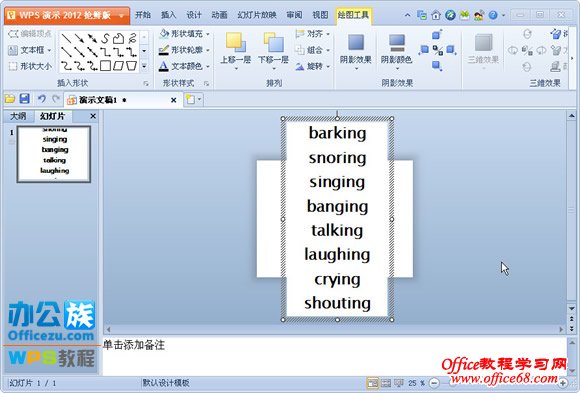Open the folder icon in quick toolbar
The height and width of the screenshot is (393, 580).
coord(10,99)
